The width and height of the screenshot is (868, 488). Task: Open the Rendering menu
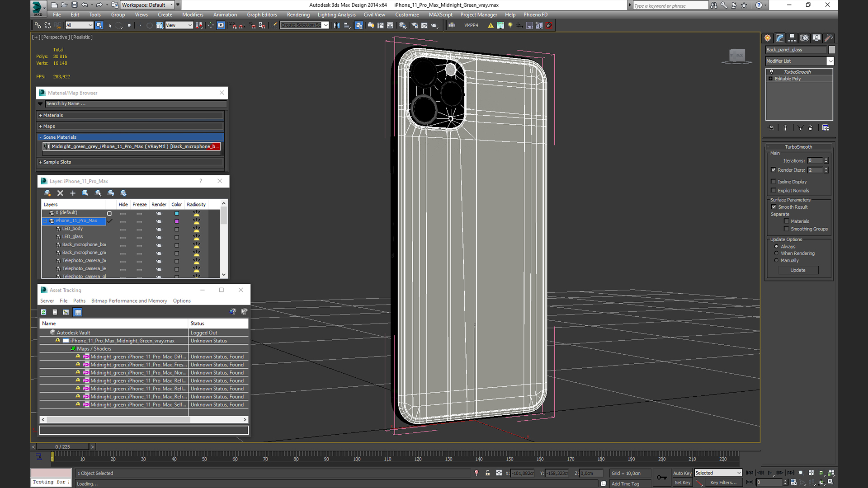pos(298,14)
